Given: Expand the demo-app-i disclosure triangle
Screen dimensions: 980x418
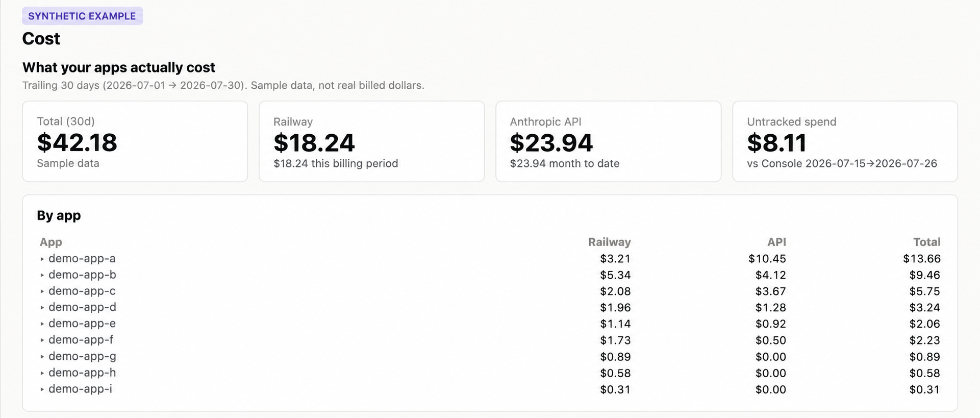Looking at the screenshot, I should point(42,389).
